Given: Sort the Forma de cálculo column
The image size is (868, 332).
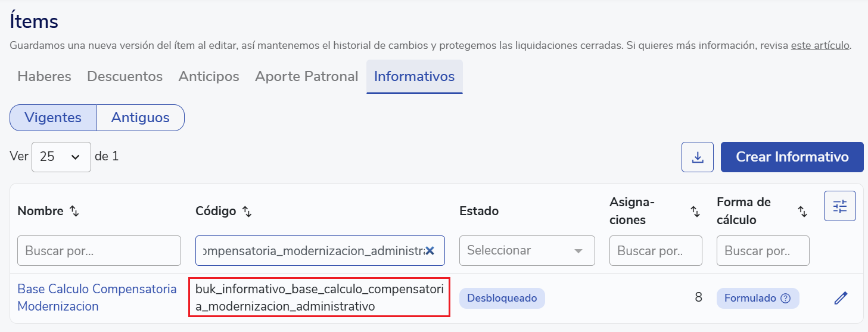Looking at the screenshot, I should point(802,211).
